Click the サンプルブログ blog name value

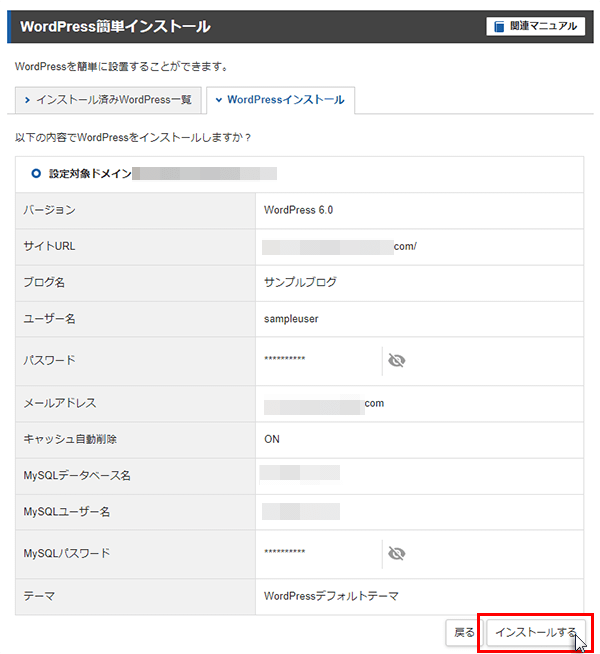pyautogui.click(x=300, y=282)
